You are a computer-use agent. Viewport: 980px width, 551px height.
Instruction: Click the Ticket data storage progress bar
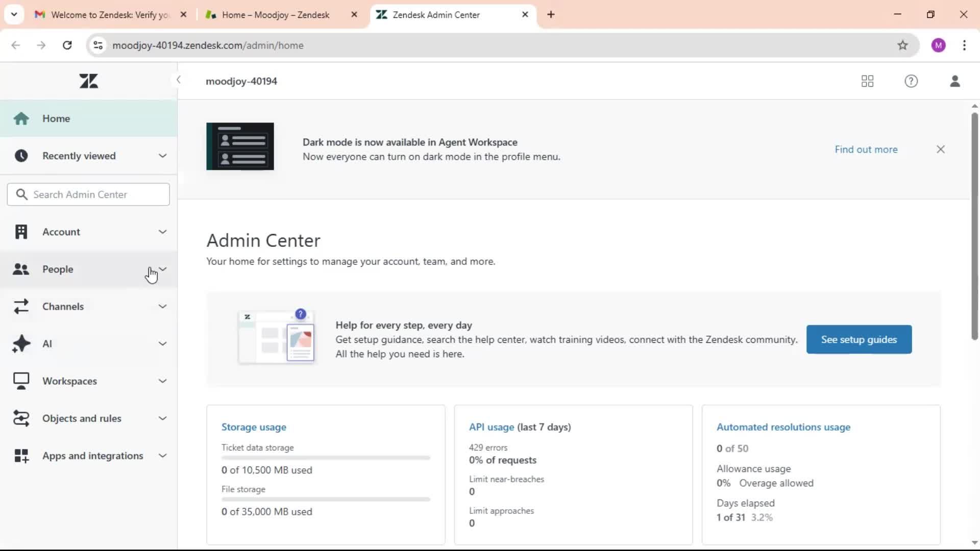pyautogui.click(x=326, y=458)
